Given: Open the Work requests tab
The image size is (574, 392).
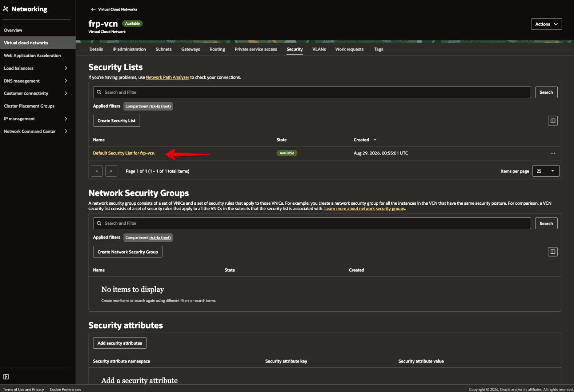Looking at the screenshot, I should point(349,49).
